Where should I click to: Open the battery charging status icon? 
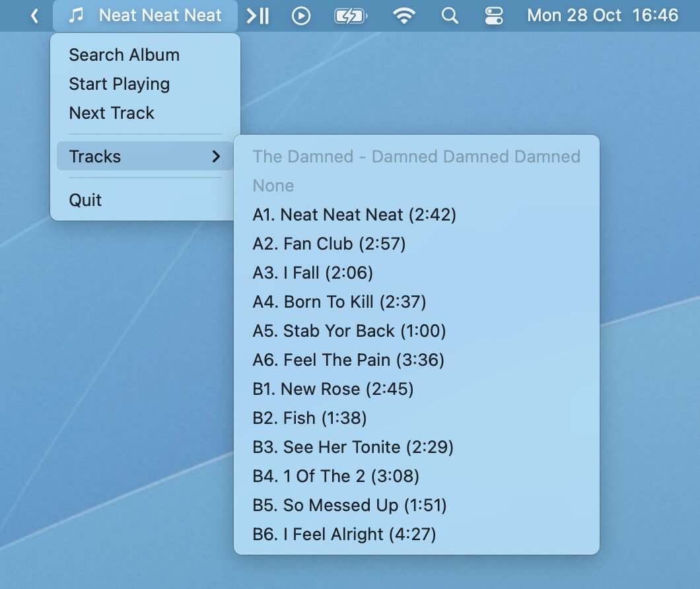[x=350, y=16]
